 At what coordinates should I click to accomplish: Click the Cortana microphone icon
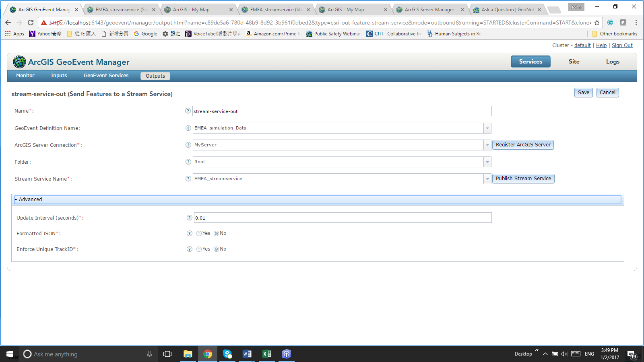(x=149, y=354)
